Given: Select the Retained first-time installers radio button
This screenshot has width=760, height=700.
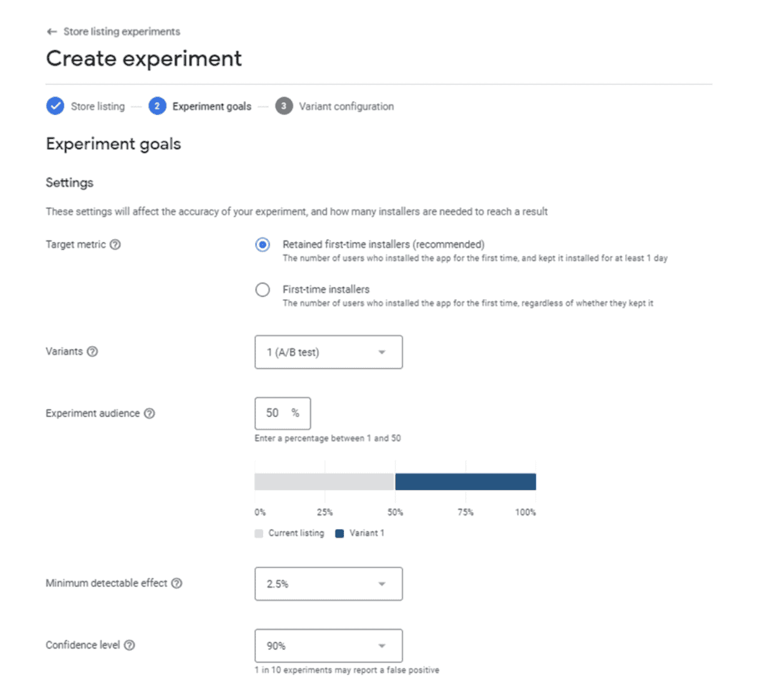Looking at the screenshot, I should coord(263,245).
